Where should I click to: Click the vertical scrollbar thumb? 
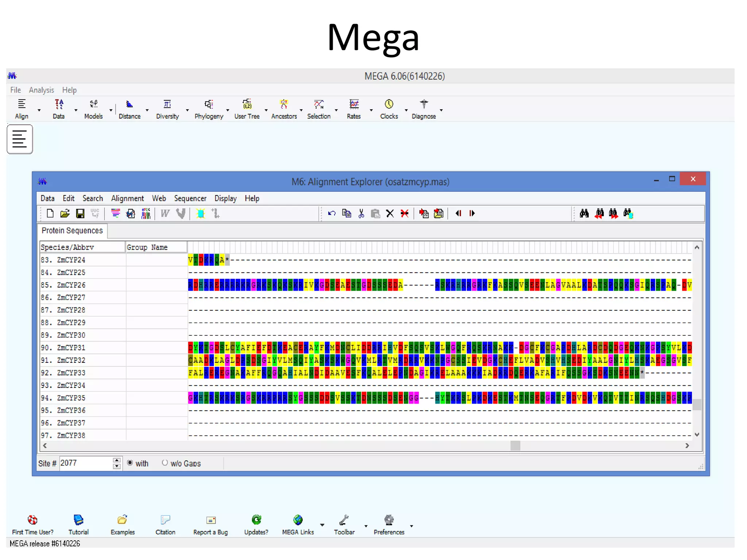click(x=697, y=405)
